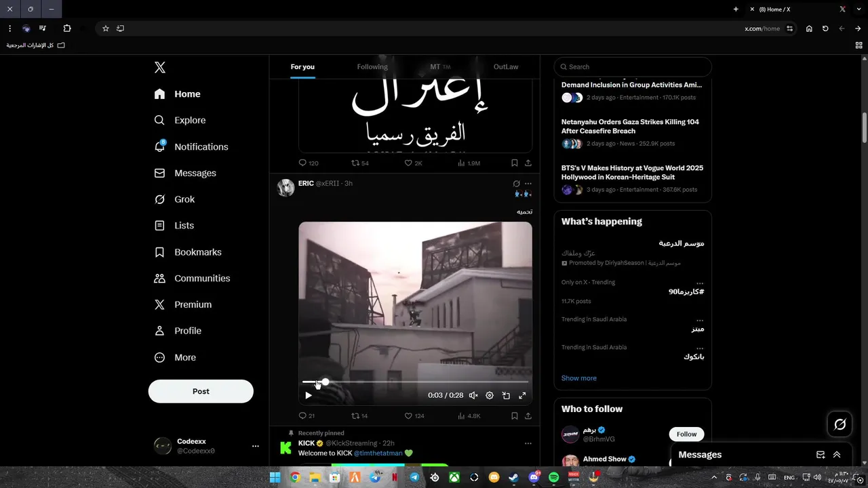Open the browser extensions puzzle icon
The height and width of the screenshot is (488, 868).
tap(67, 28)
